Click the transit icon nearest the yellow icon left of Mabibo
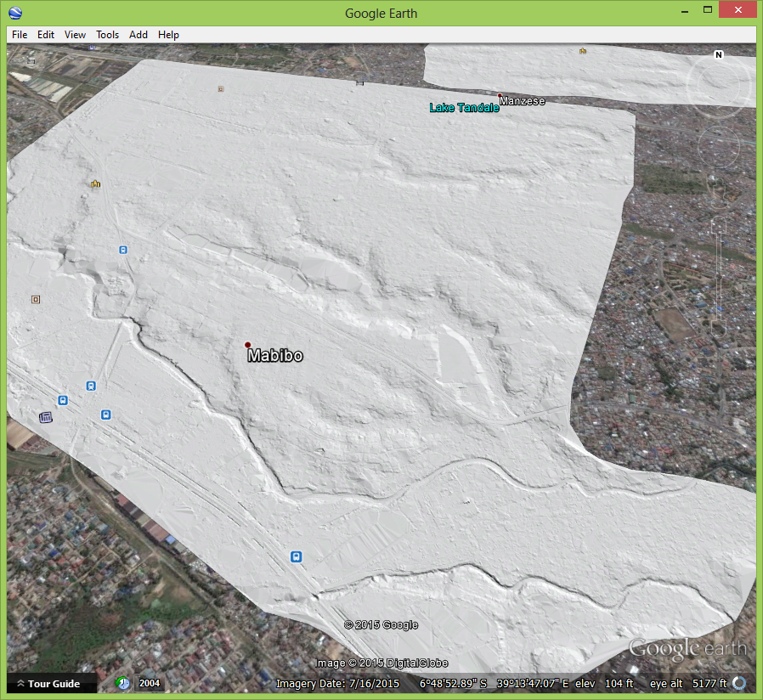This screenshot has width=763, height=700. point(123,250)
